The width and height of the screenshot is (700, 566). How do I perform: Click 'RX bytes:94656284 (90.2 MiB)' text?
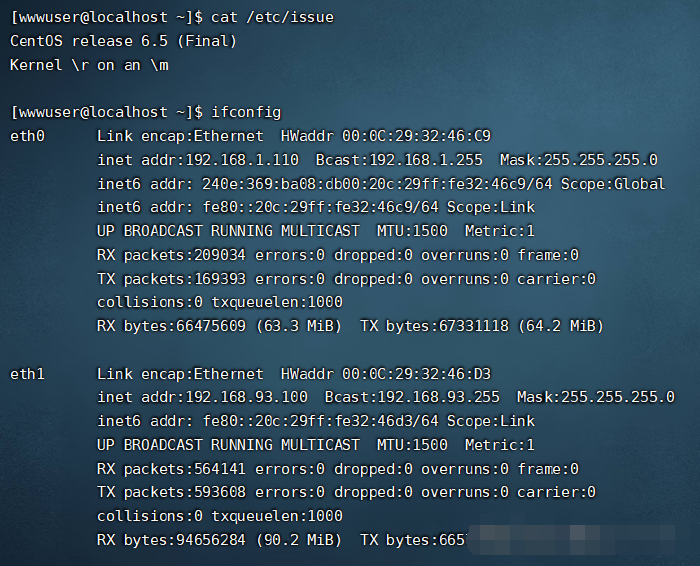[x=219, y=540]
